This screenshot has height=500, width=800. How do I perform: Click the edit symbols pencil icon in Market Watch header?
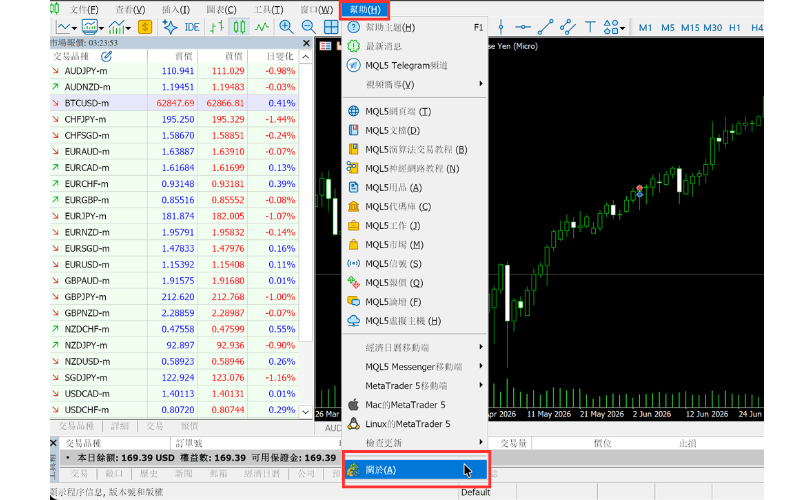point(106,56)
